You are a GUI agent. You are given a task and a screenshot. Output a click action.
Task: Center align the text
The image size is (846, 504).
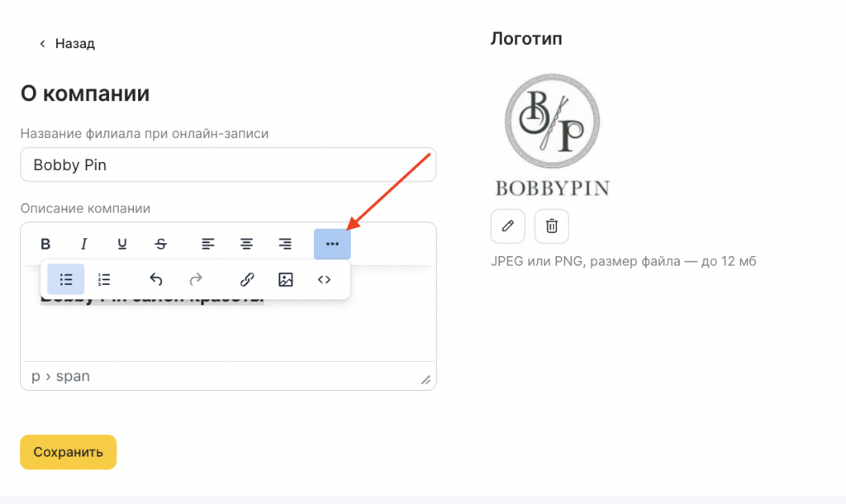(x=246, y=244)
